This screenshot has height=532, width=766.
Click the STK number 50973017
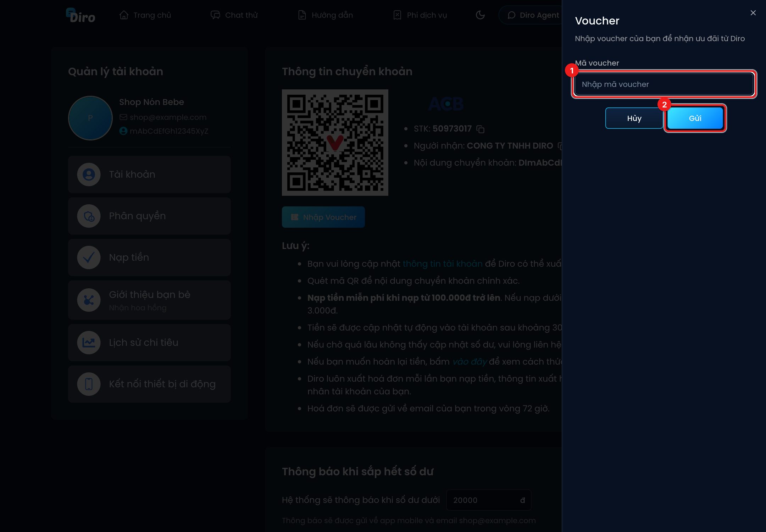coord(452,129)
